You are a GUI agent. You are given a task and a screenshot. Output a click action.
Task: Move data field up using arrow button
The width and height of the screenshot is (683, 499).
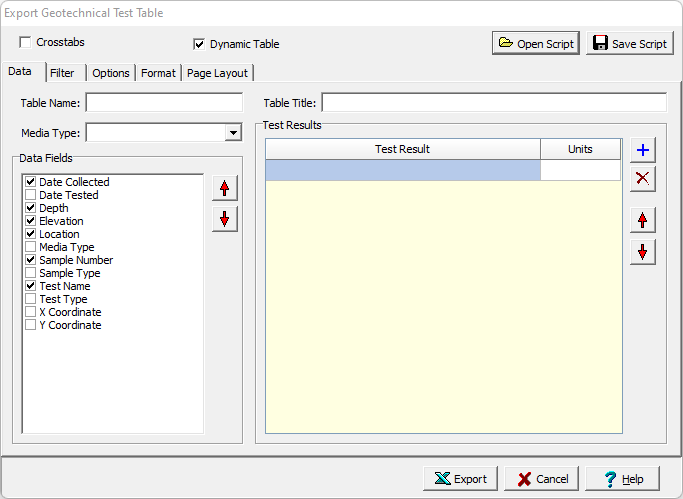(x=224, y=188)
